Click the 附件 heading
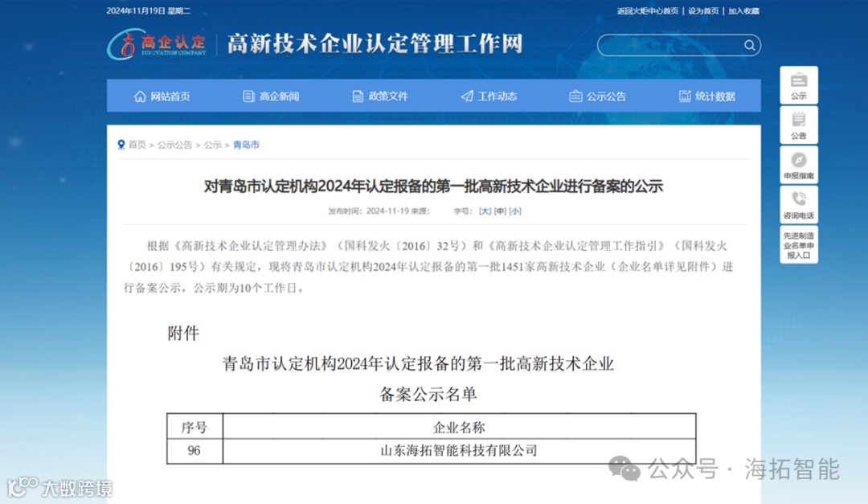This screenshot has width=868, height=504. tap(182, 334)
